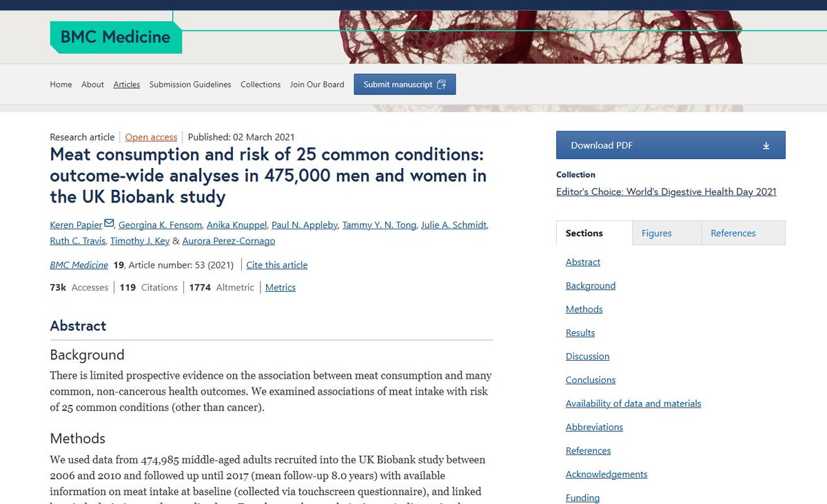The image size is (827, 504).
Task: Jump to References in the sections list
Action: (x=589, y=451)
